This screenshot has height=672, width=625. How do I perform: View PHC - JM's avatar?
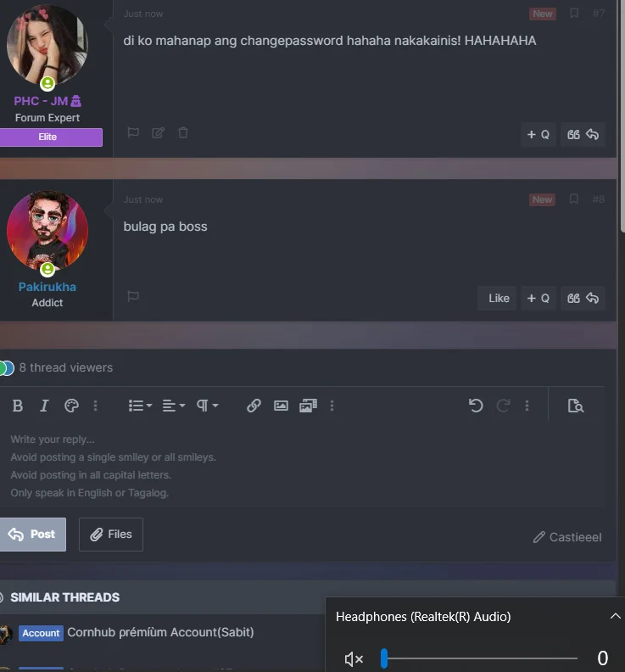pos(47,45)
